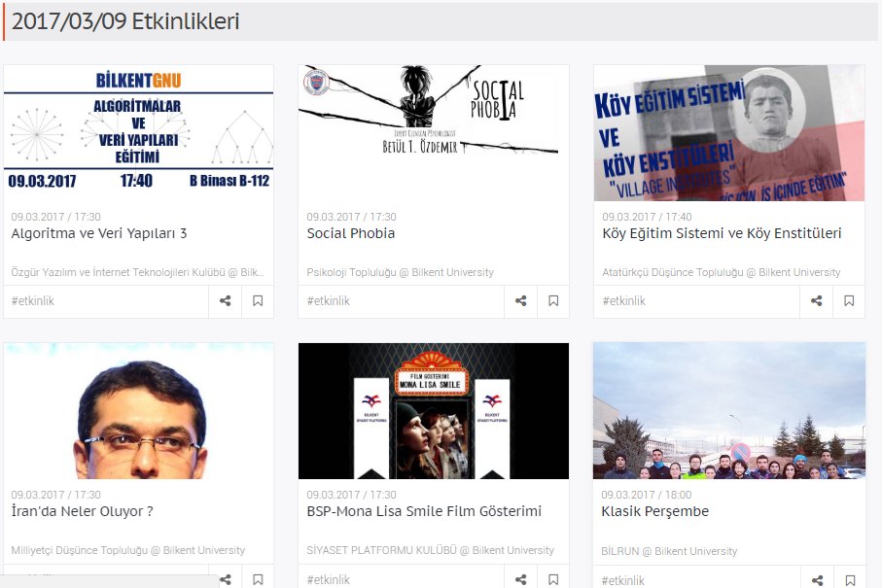Click the #etkinlik tag under BSP-Mona Lisa event
Screen dimensions: 882x588
329,579
